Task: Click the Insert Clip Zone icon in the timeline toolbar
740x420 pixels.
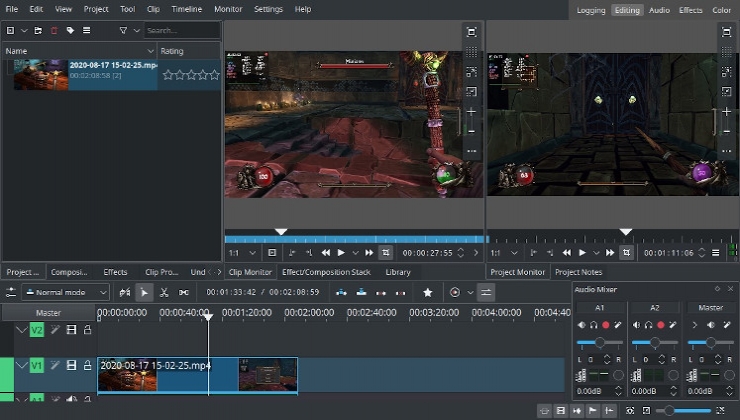Action: pos(341,293)
